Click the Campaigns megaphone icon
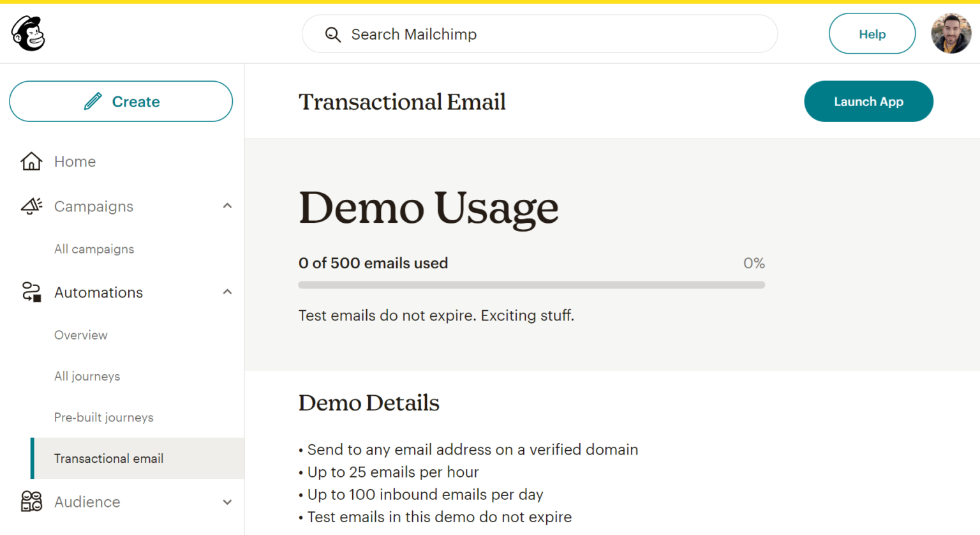 point(31,206)
